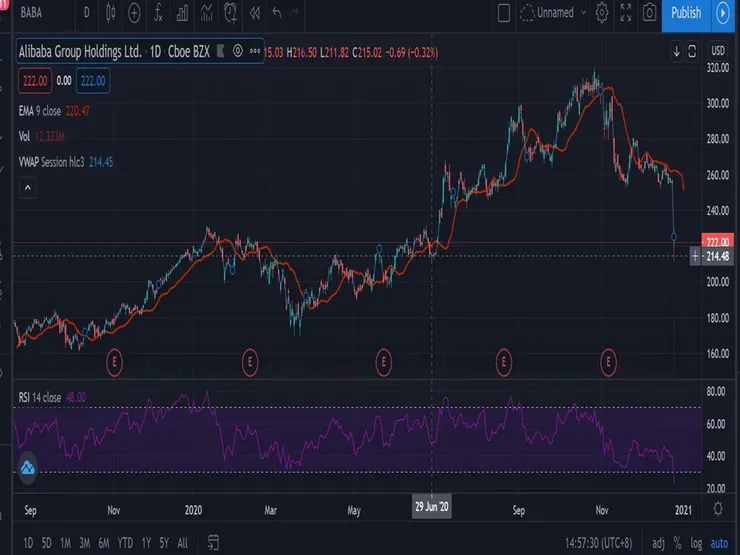Select the VWAP Session hlc3 indicator label
The image size is (740, 555).
[51, 162]
